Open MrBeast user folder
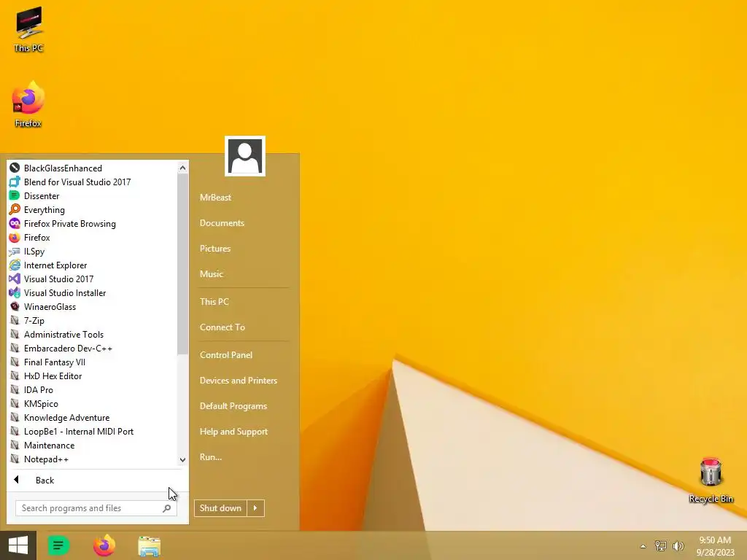 point(215,197)
